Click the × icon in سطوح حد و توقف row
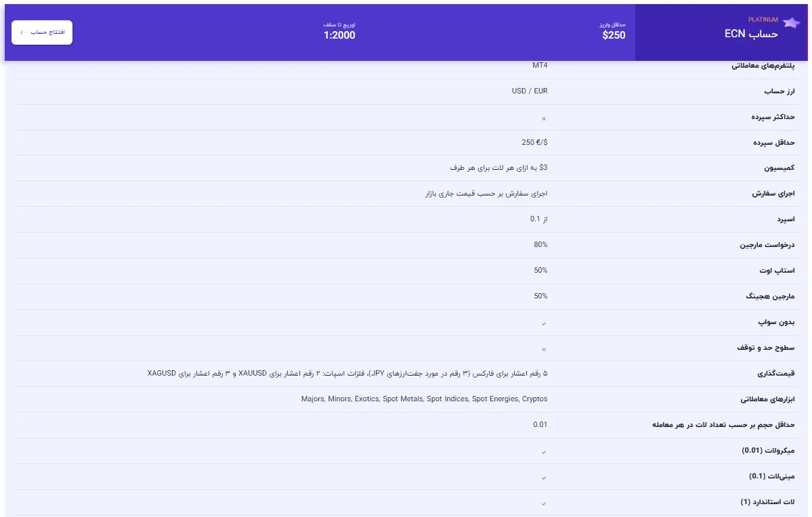Screen dimensions: 812x517 click(x=542, y=348)
